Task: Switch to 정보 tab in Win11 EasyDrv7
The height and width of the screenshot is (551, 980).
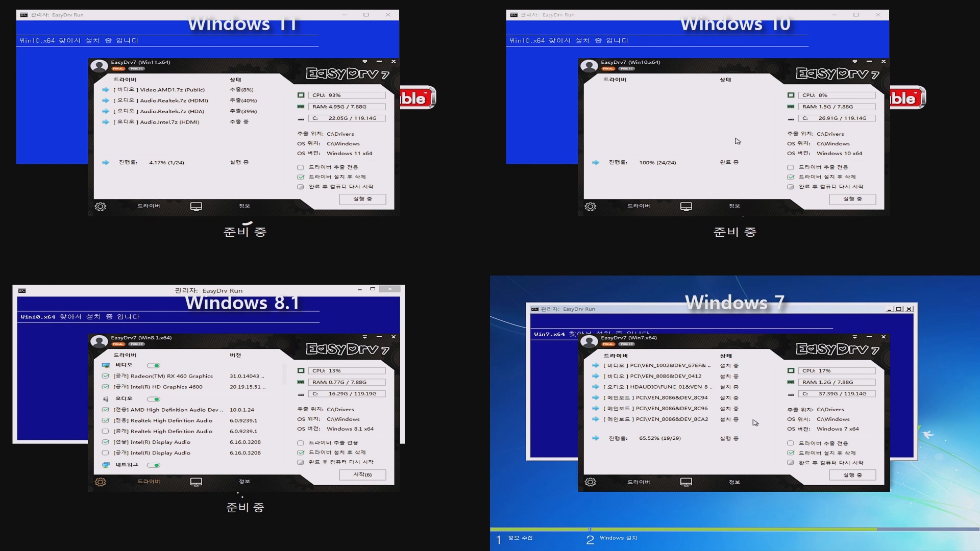Action: tap(244, 206)
